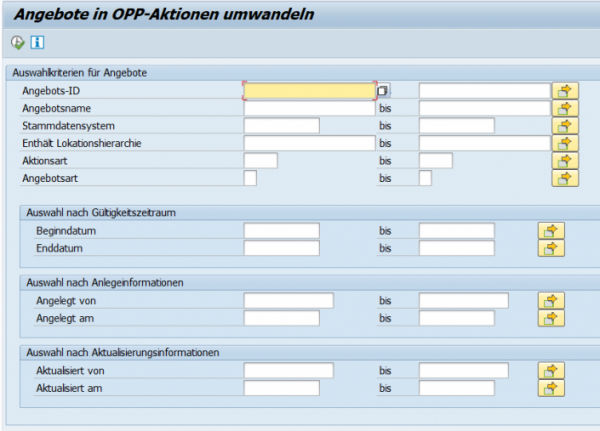600x431 pixels.
Task: Click the Enthält Lokationshierarchie bis field
Action: [485, 144]
